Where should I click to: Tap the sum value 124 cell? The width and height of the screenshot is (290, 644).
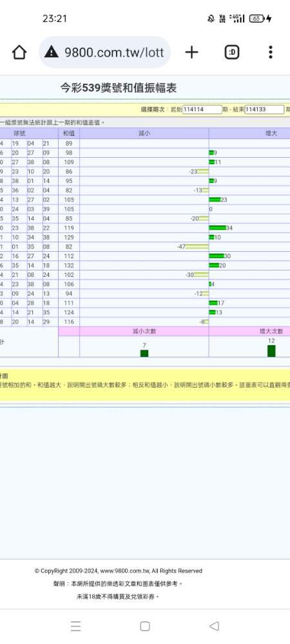pos(68,312)
